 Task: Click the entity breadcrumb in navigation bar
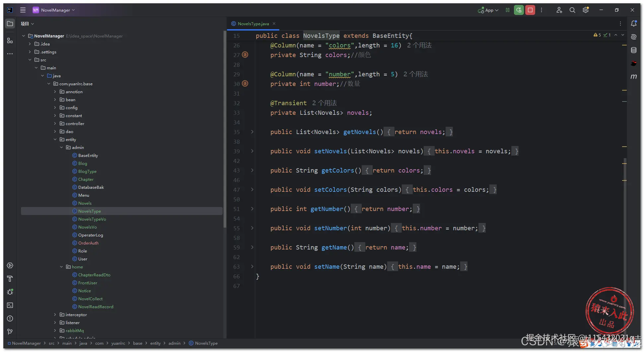(155, 343)
